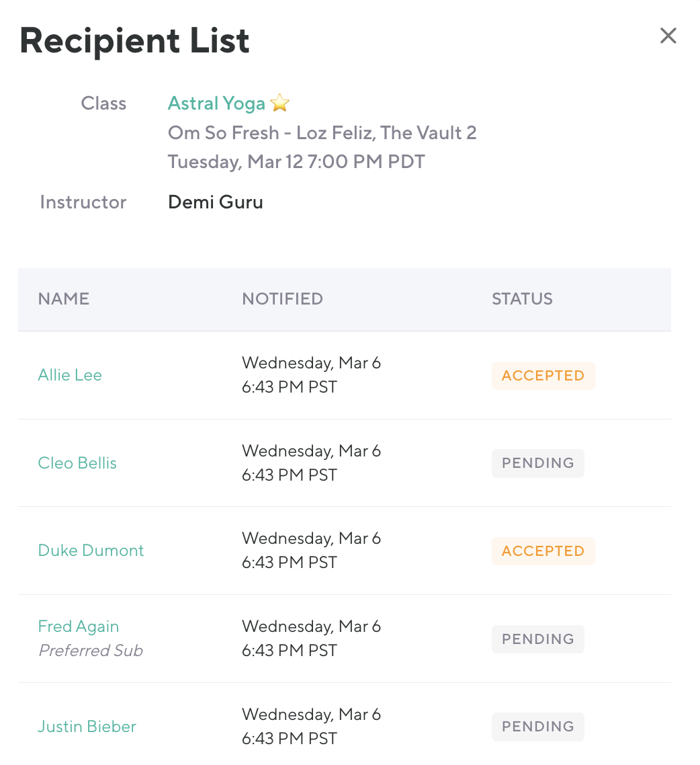Screen dimensions: 700x765
Task: Click Cleo Bellis's PENDING status badge
Action: [x=537, y=463]
